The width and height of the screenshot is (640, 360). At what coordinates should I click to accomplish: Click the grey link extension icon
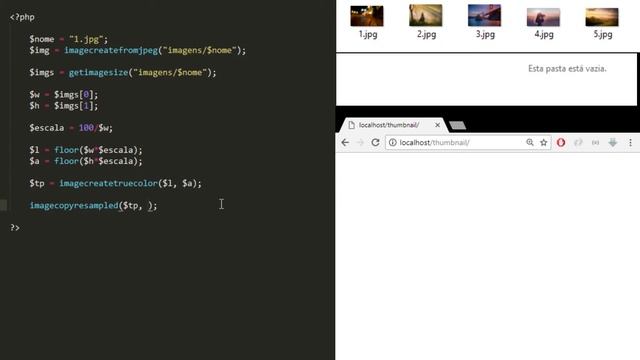578,142
